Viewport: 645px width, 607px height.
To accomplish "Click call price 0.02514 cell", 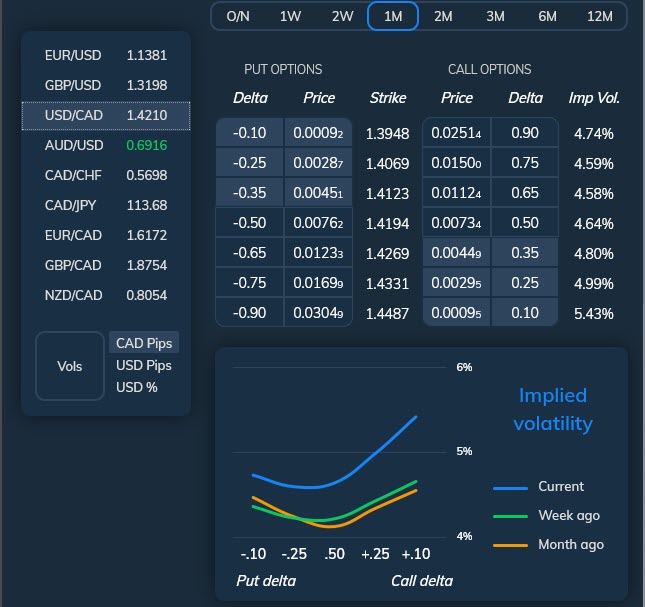I will [x=456, y=133].
